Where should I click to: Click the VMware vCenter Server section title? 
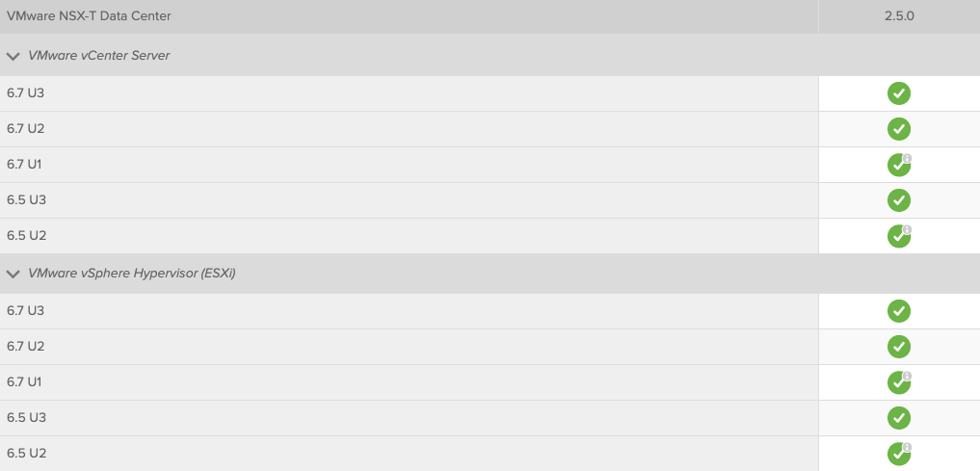pyautogui.click(x=99, y=56)
